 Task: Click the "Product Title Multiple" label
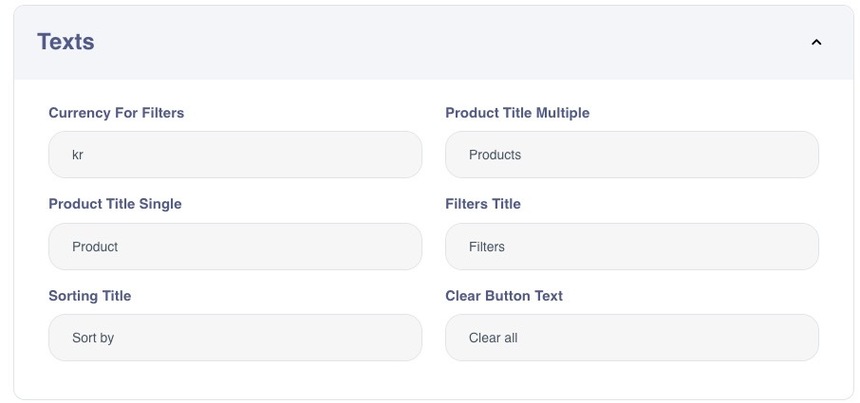517,113
